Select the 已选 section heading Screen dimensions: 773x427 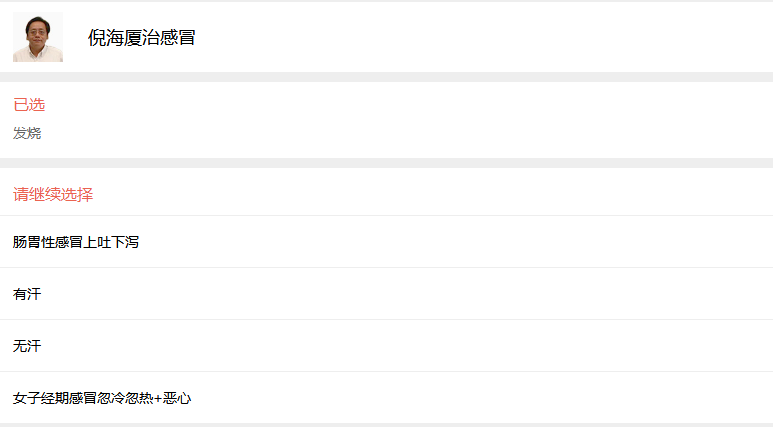point(29,105)
